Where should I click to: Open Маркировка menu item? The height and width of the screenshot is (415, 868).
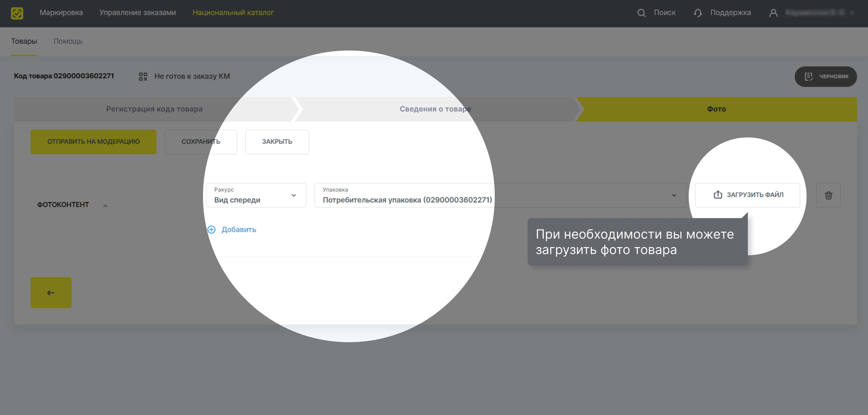point(61,13)
